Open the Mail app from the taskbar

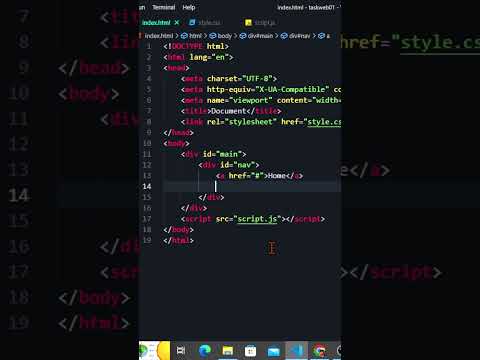273,351
